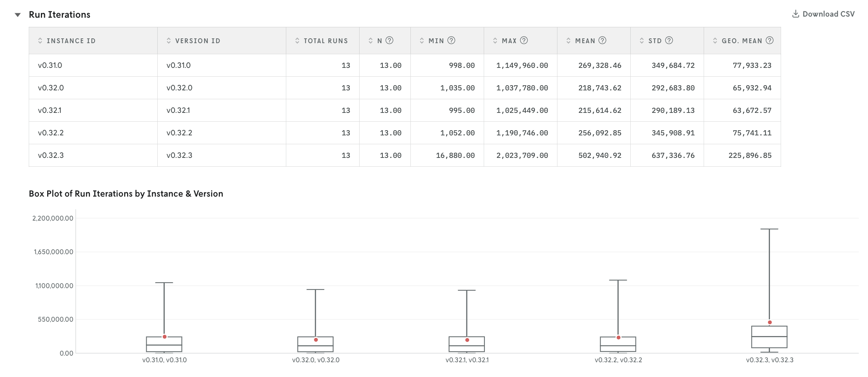
Task: Click the Download CSV arrow icon
Action: click(x=796, y=14)
